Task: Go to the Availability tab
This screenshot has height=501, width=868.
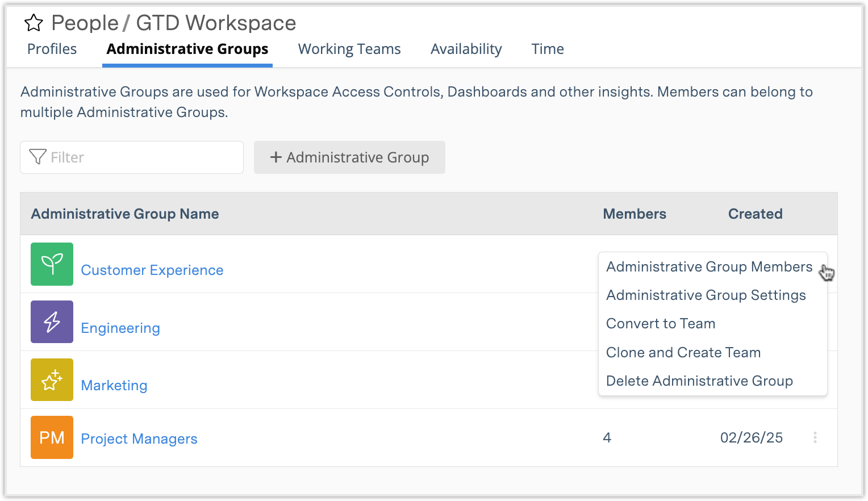Action: tap(466, 49)
